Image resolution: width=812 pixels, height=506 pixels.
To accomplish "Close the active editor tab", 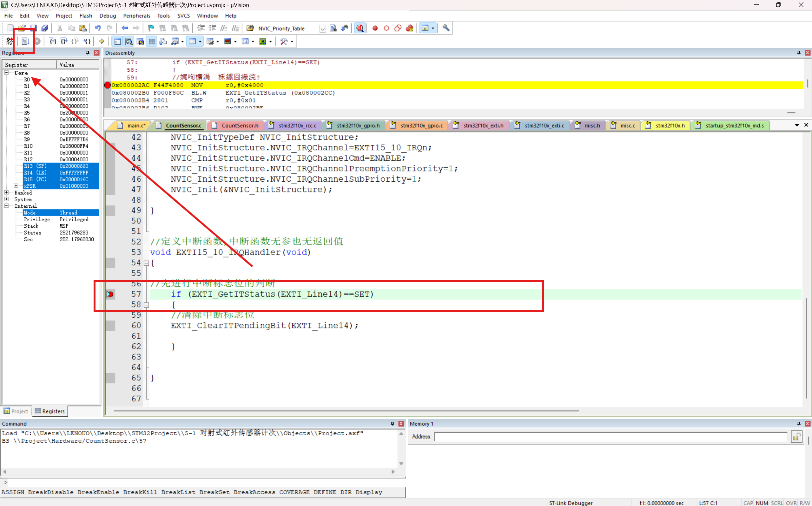I will tap(806, 125).
